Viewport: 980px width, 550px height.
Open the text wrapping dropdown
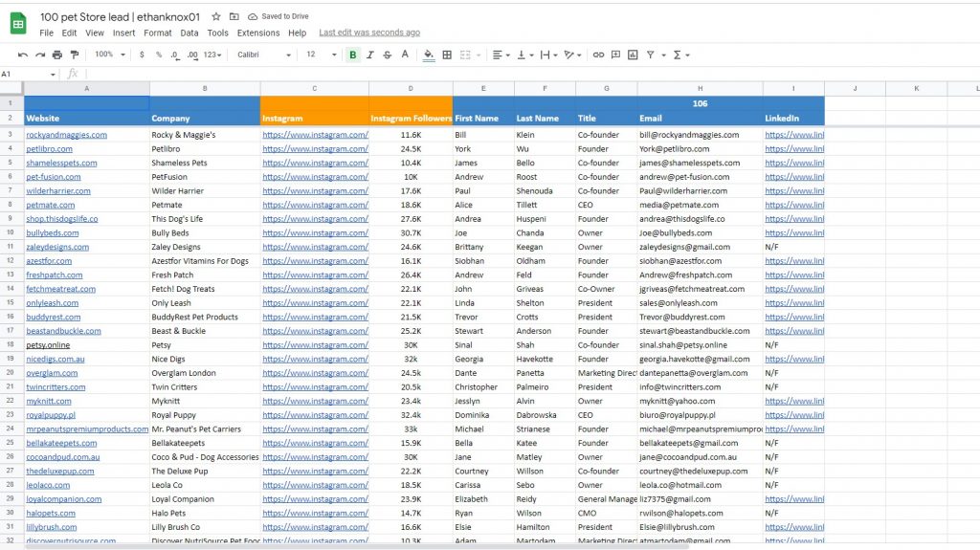[x=548, y=55]
